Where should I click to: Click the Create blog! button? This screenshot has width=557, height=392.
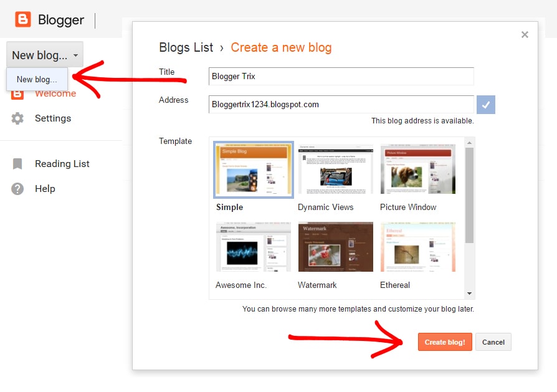(445, 342)
